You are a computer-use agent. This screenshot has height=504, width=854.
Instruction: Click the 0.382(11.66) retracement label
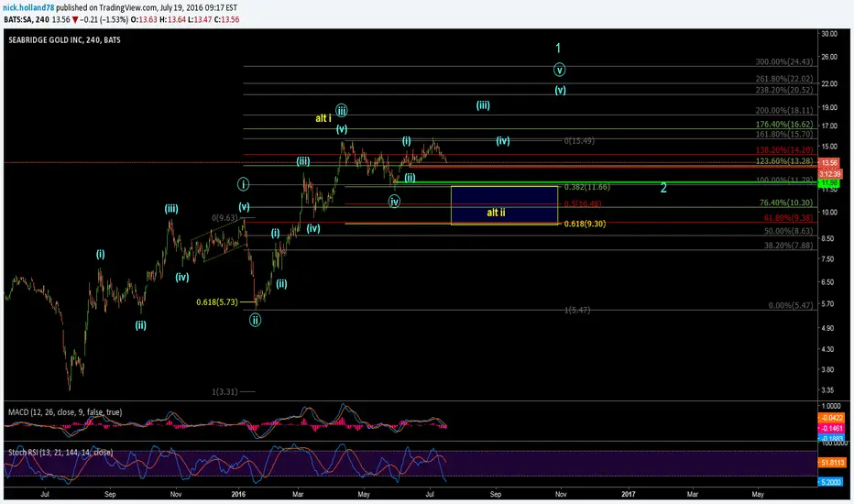tap(586, 188)
